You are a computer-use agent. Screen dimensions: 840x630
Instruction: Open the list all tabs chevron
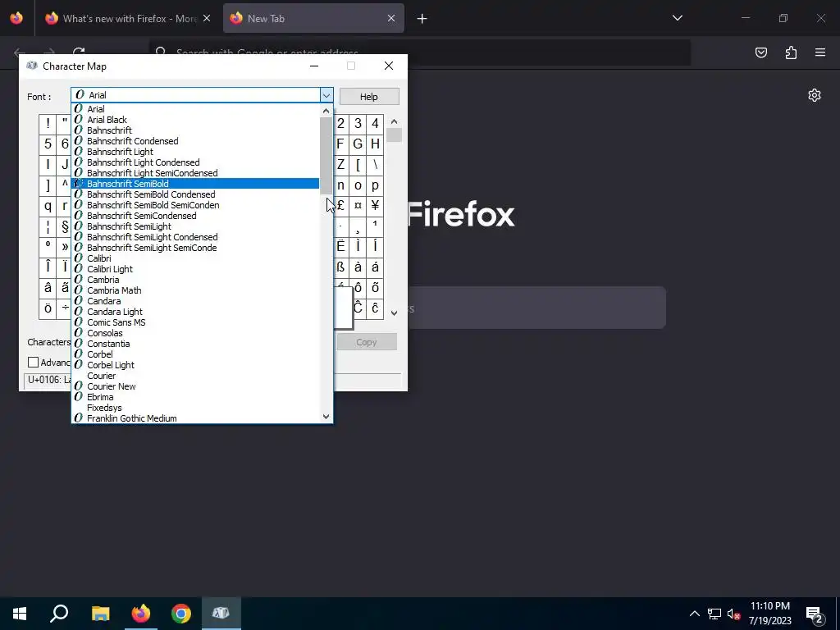[677, 18]
